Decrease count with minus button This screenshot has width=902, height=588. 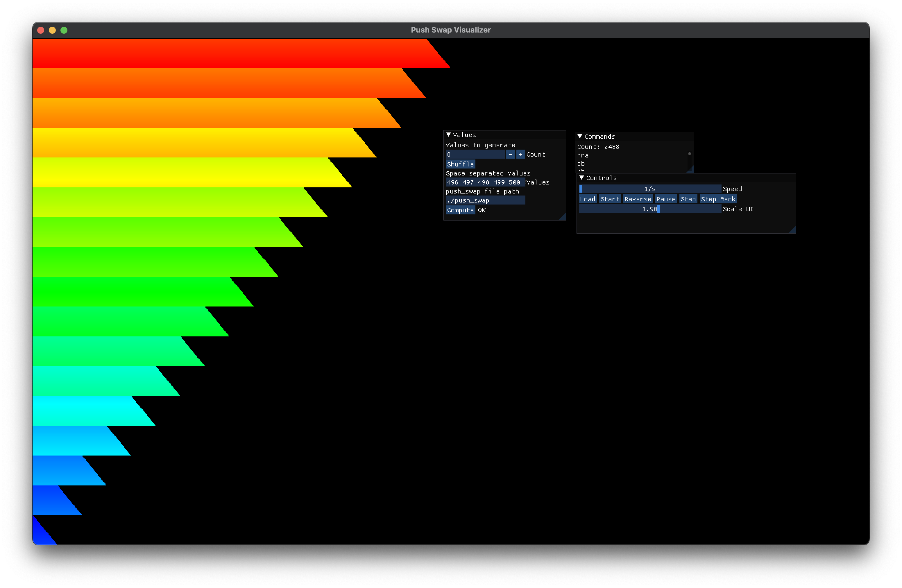pos(510,154)
